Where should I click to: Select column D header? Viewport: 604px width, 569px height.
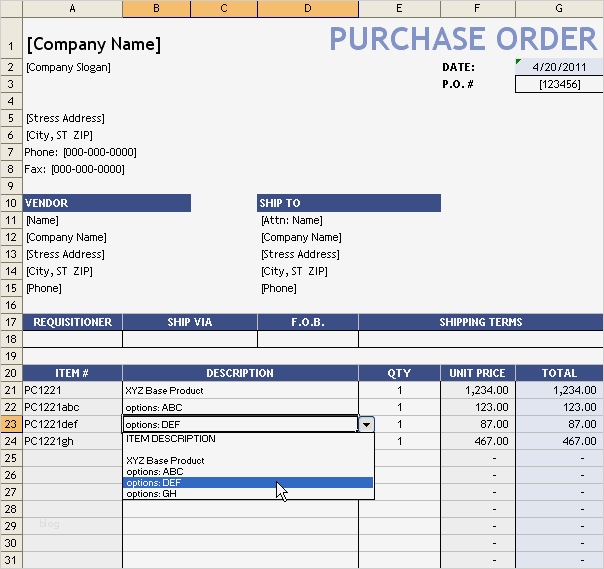click(x=308, y=8)
